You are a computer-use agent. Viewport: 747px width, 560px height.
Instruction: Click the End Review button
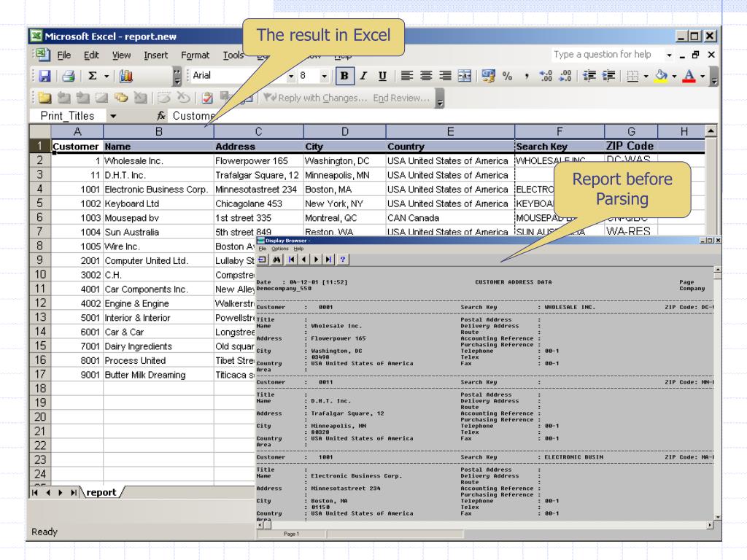(x=401, y=98)
